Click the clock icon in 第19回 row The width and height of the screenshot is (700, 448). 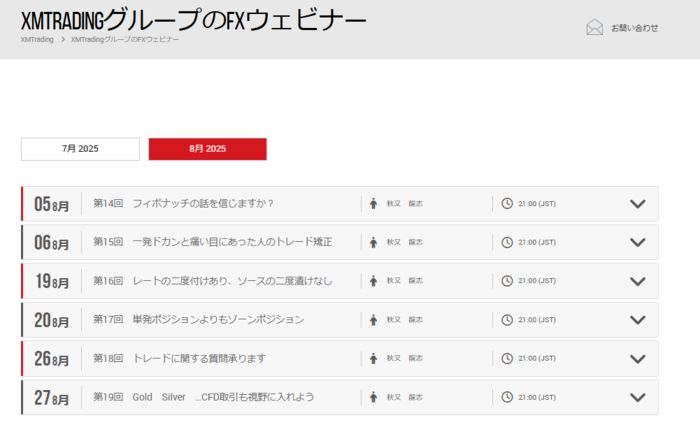[x=507, y=397]
